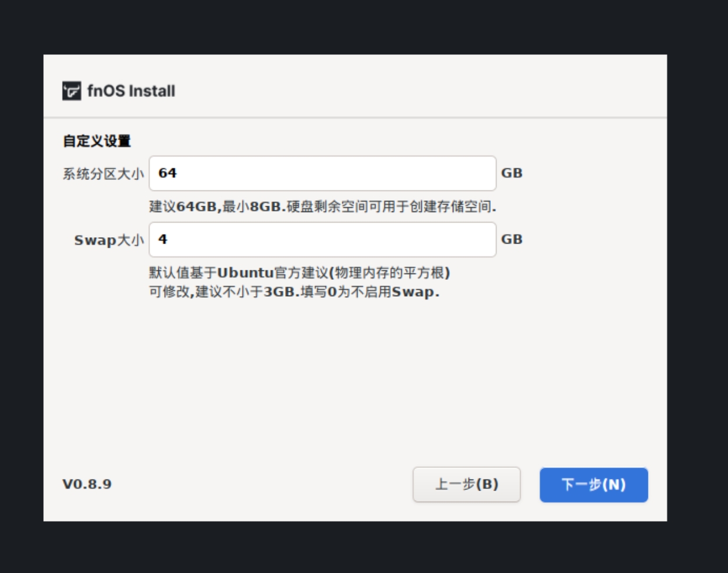This screenshot has height=573, width=728.
Task: Select the 64 value in partition size box
Action: click(x=165, y=172)
